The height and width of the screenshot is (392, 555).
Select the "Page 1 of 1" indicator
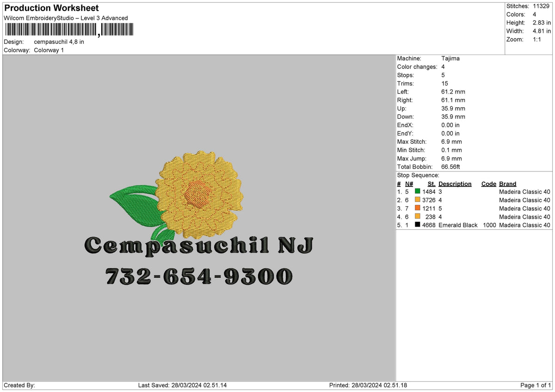coord(536,386)
